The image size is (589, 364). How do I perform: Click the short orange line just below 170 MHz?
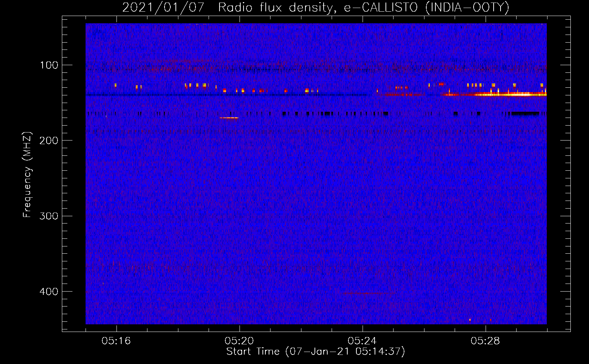(x=229, y=118)
